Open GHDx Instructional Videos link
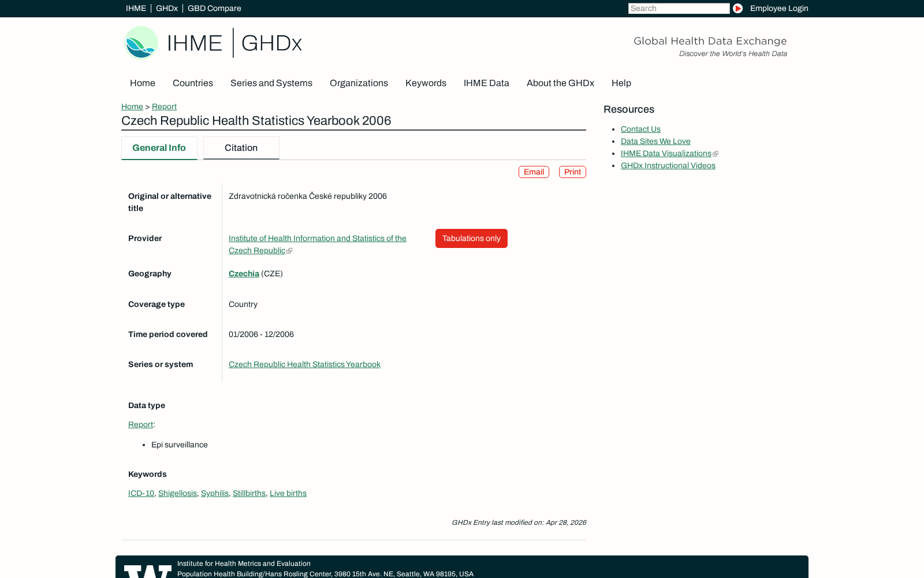The width and height of the screenshot is (924, 578). pyautogui.click(x=668, y=166)
